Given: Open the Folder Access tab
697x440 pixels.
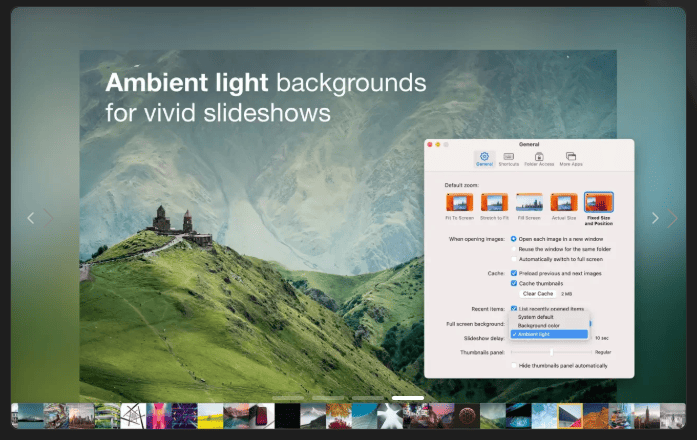Looking at the screenshot, I should (x=539, y=159).
